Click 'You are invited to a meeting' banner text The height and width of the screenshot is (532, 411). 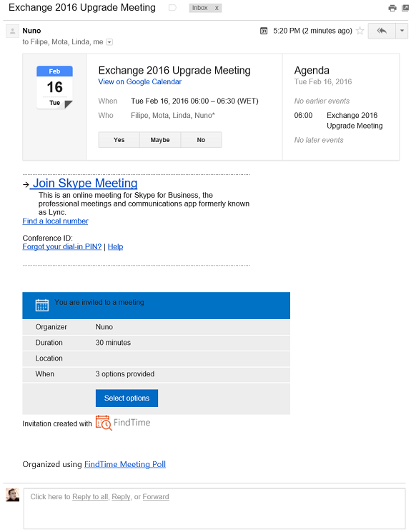click(99, 302)
